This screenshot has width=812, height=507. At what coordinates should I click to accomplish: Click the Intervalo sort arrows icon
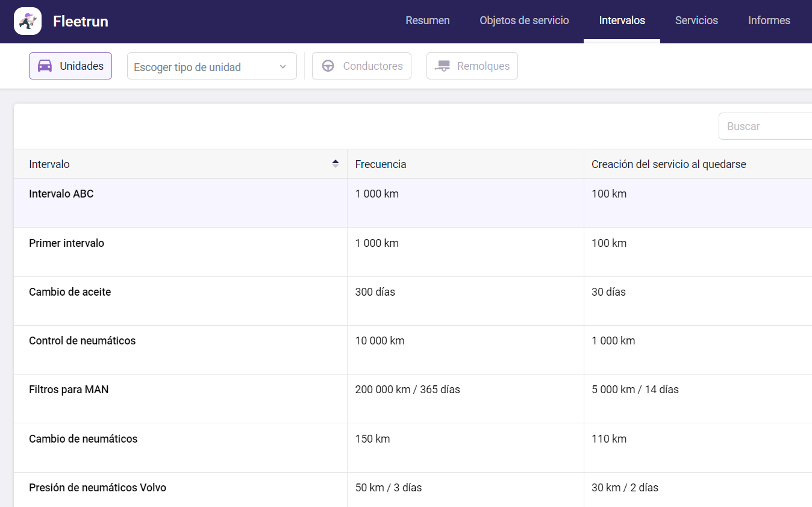click(336, 164)
